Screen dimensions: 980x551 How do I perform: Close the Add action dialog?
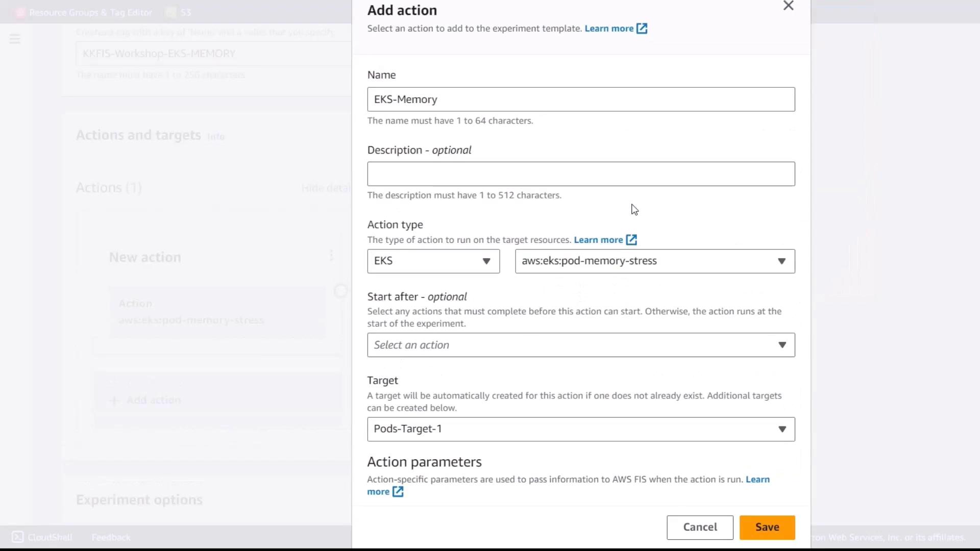(x=788, y=6)
